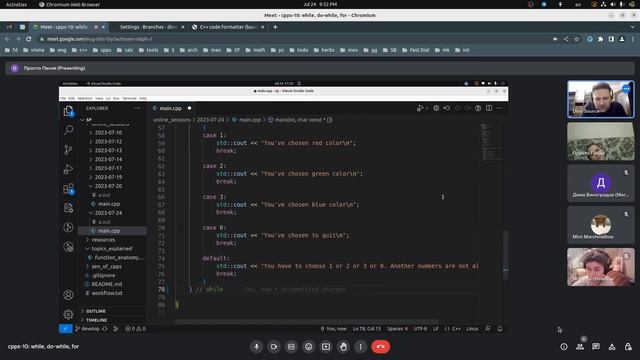The height and width of the screenshot is (360, 640).
Task: Open Meeting details info icon
Action: coord(564,347)
